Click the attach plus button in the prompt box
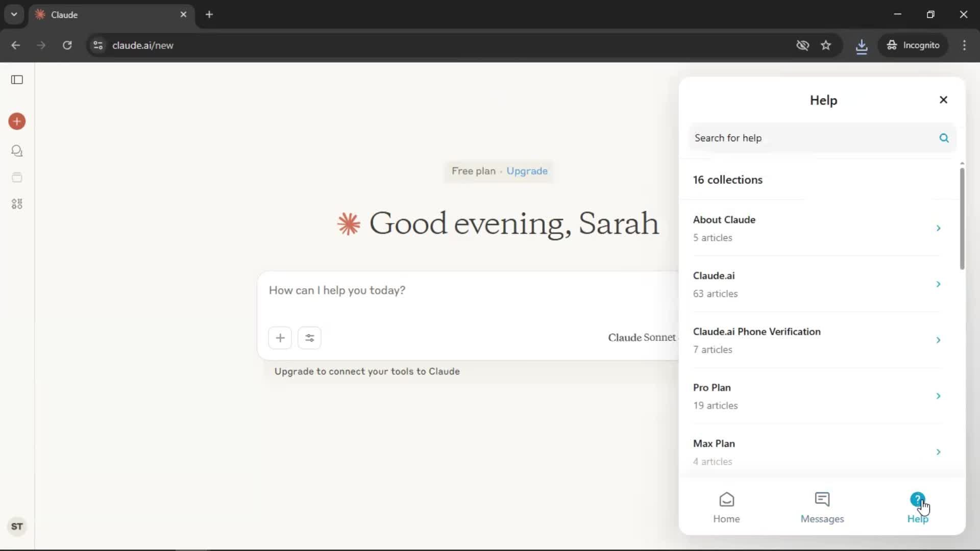The height and width of the screenshot is (551, 980). tap(280, 338)
